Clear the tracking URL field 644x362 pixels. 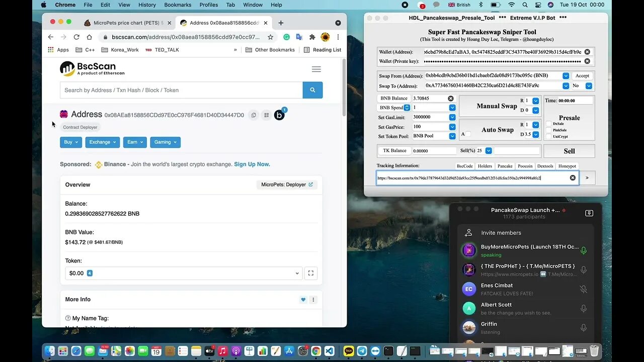tap(573, 178)
